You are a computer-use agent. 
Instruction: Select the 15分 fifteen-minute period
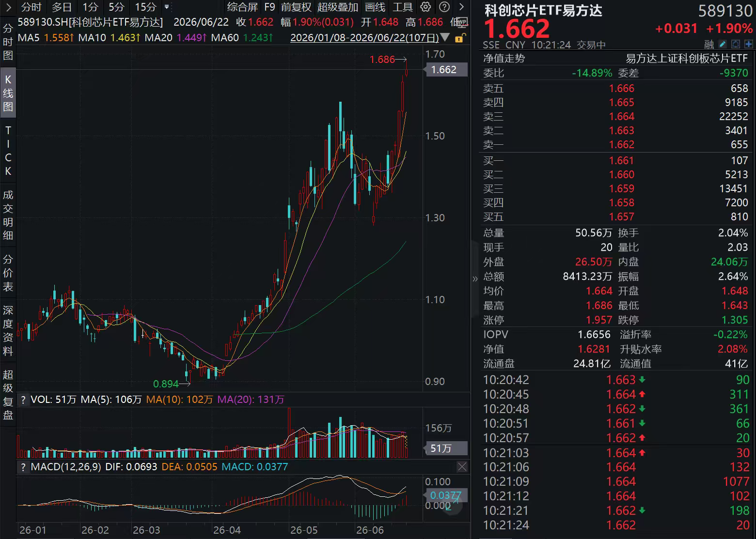(145, 7)
